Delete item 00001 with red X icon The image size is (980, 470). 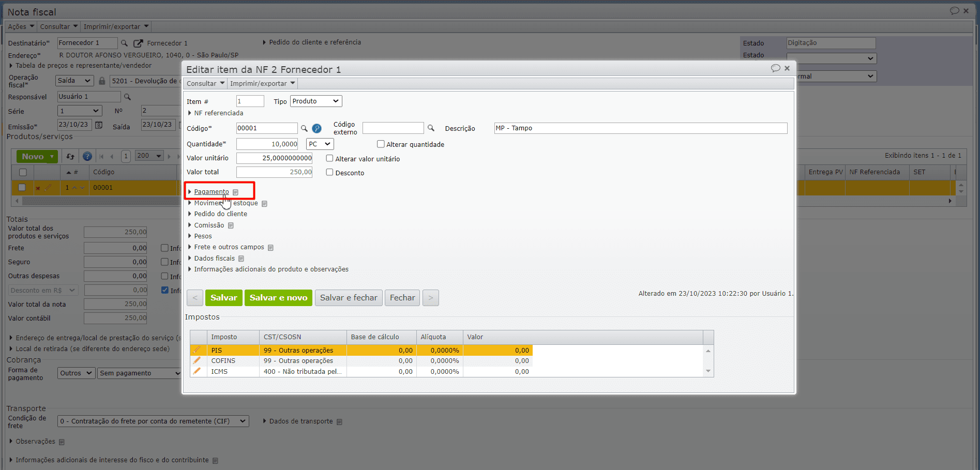38,188
